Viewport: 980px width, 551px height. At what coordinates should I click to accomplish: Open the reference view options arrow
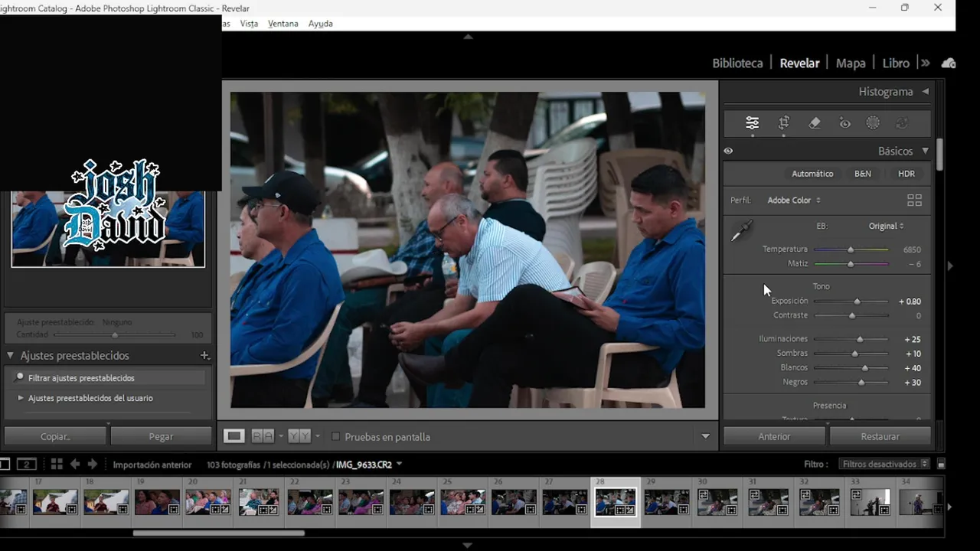(317, 436)
